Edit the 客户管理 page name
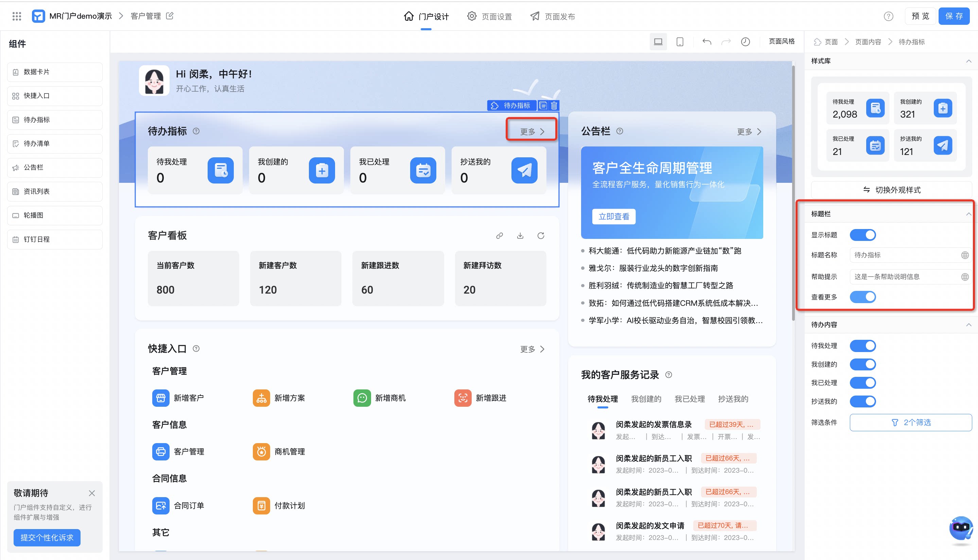The image size is (978, 560). [x=170, y=16]
